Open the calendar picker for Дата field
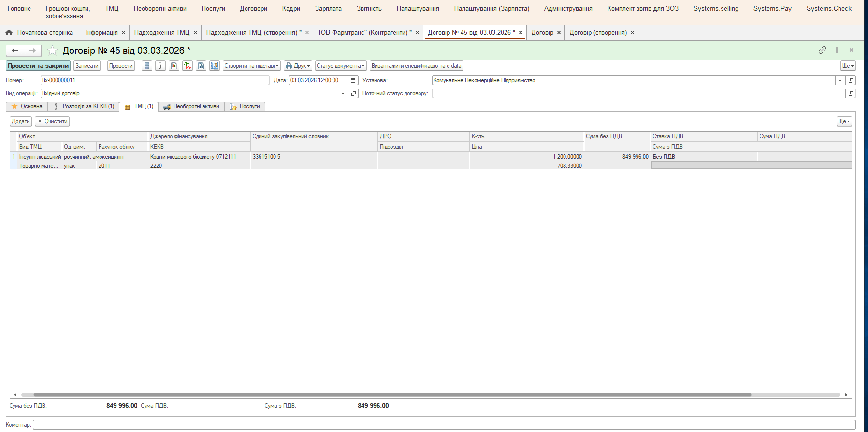This screenshot has height=432, width=868. coord(353,80)
